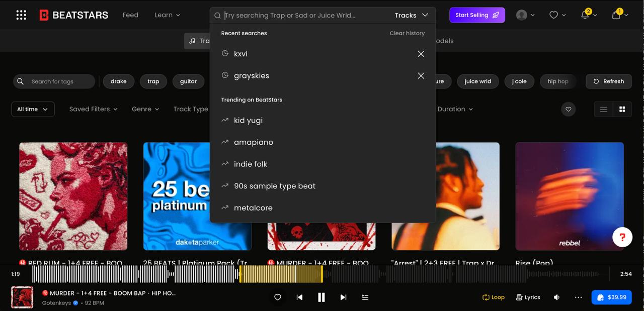Open the RED RUM track artwork
Image resolution: width=644 pixels, height=311 pixels.
coord(73,196)
